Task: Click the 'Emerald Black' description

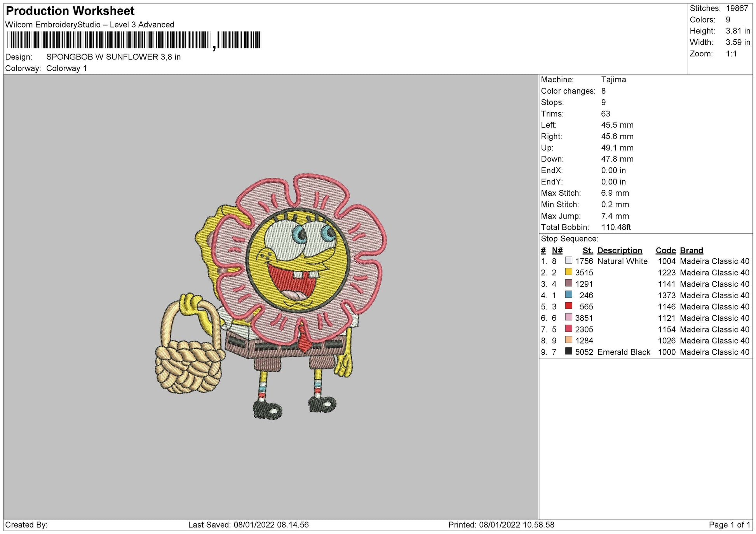Action: [624, 352]
